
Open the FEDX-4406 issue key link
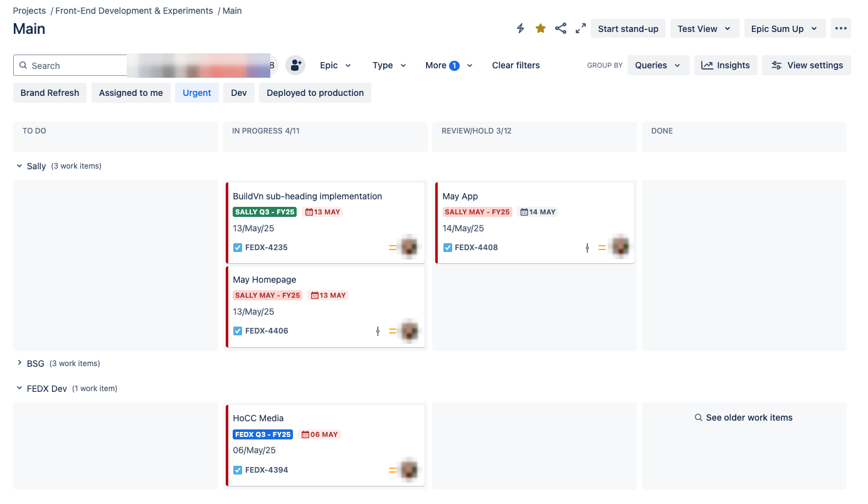[x=267, y=331]
